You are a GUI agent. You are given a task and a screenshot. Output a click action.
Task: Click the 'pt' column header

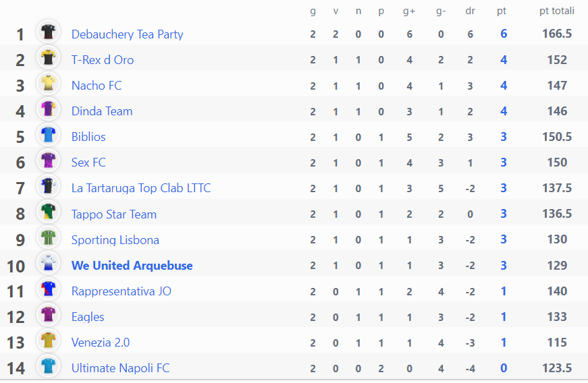[502, 11]
